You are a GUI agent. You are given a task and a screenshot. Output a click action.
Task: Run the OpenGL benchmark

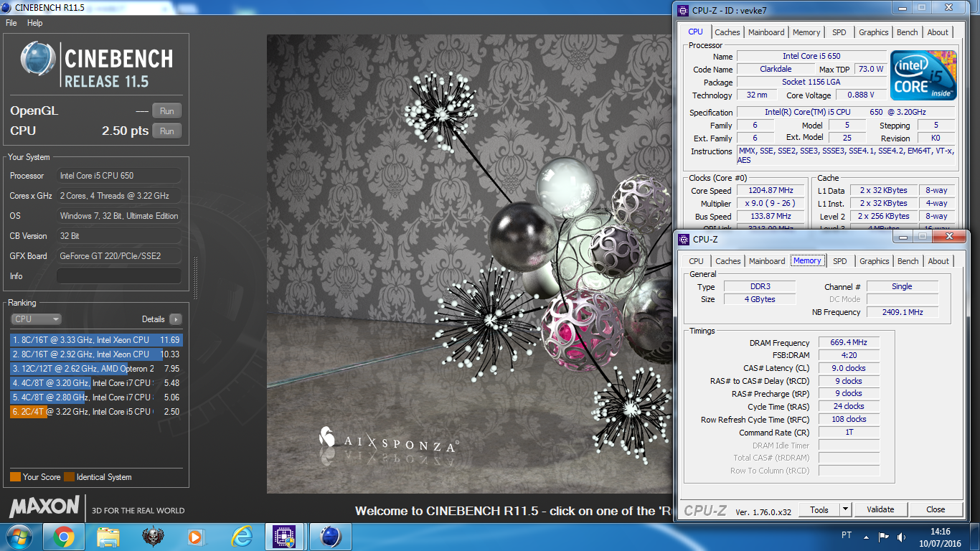pos(167,110)
